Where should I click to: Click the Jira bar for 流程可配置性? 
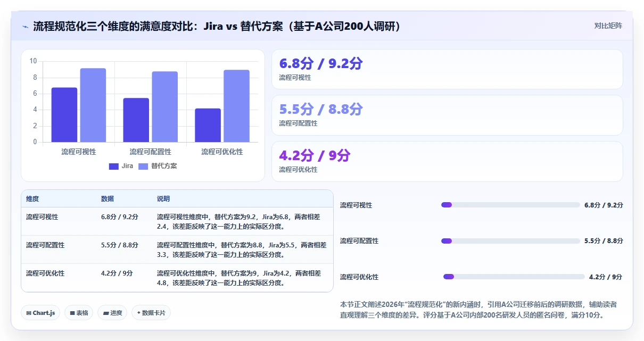[x=136, y=120]
